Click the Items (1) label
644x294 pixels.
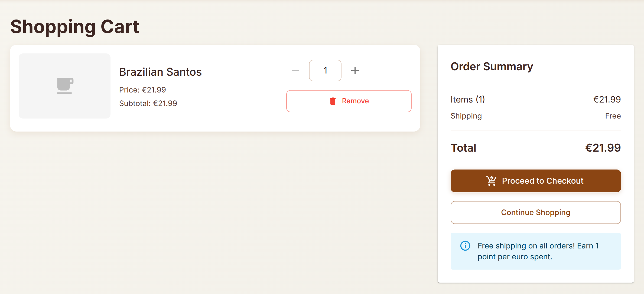(467, 100)
